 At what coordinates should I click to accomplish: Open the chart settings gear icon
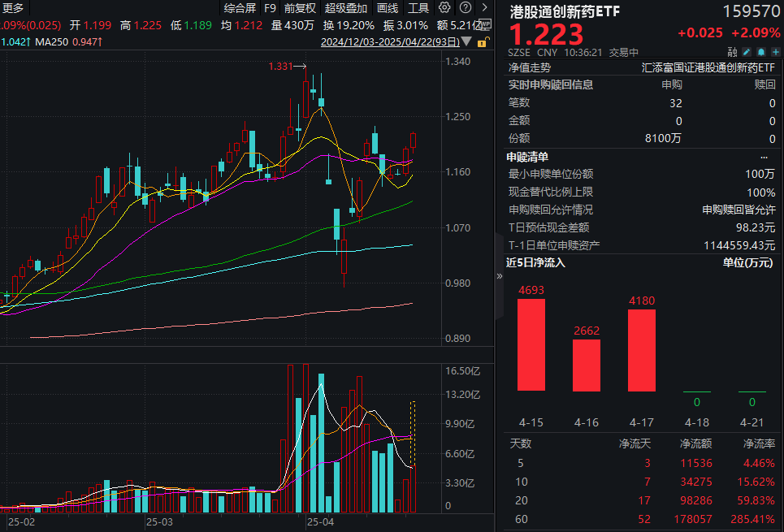444,7
